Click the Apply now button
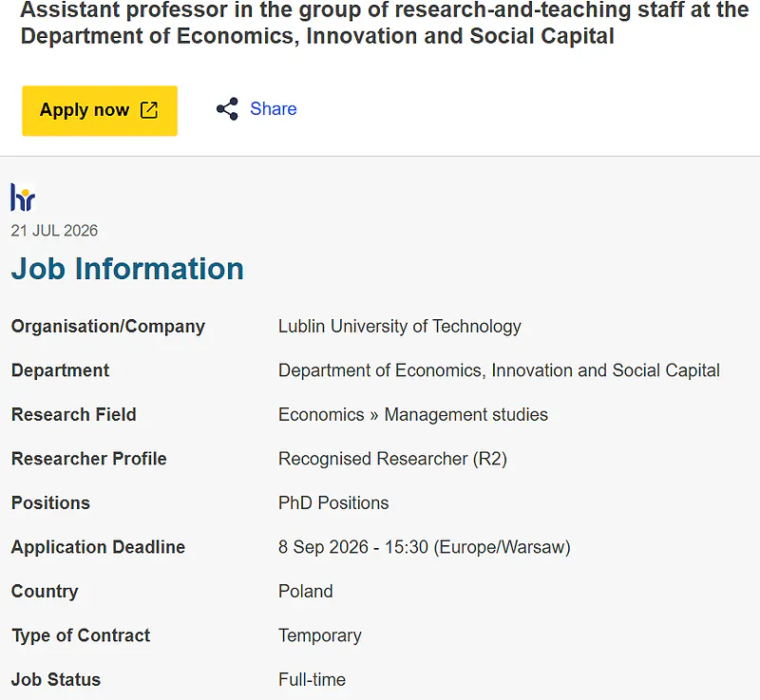Screen dimensions: 760x700 click(x=100, y=110)
